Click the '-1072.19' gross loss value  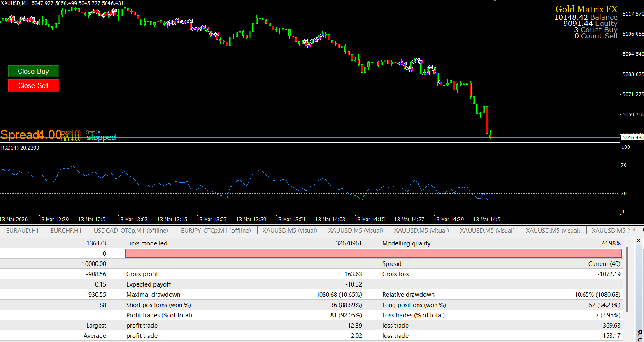coord(609,274)
